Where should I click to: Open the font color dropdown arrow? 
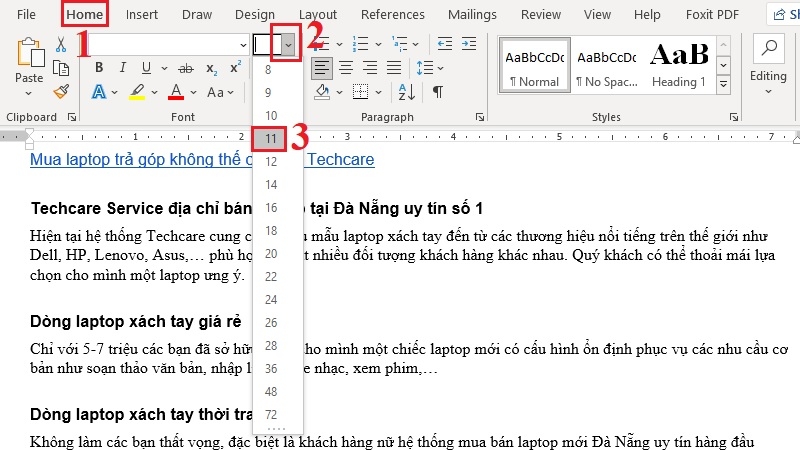[x=193, y=92]
